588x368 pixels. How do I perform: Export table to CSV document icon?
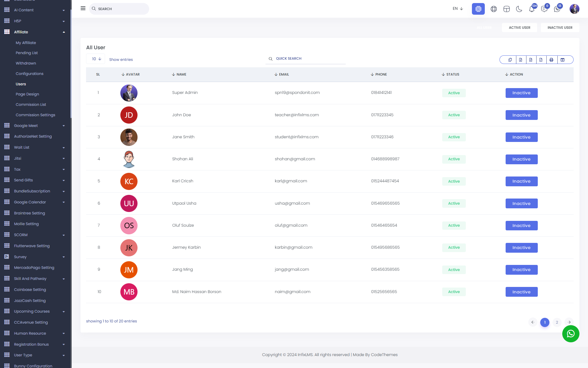531,60
